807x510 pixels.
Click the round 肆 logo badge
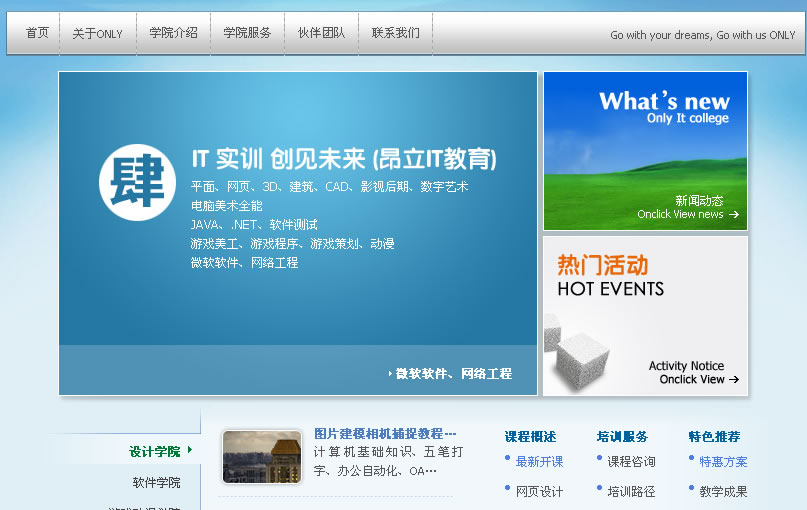tap(137, 182)
